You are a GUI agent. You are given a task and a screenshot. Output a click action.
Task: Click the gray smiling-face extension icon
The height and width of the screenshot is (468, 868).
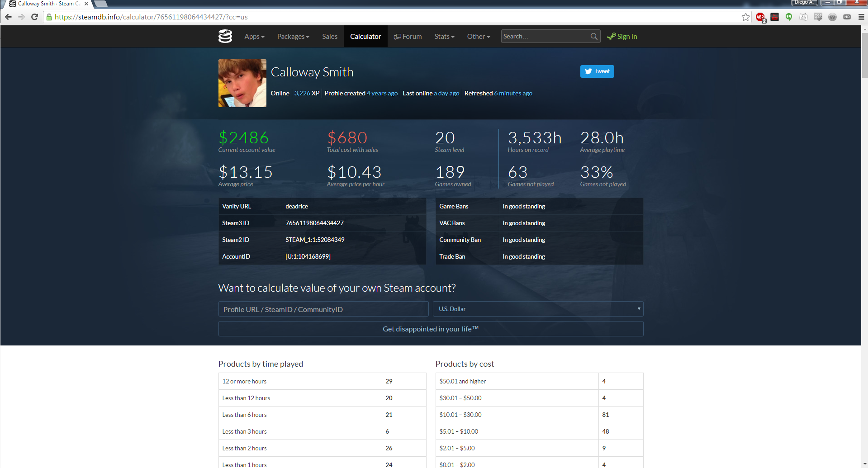pos(803,17)
